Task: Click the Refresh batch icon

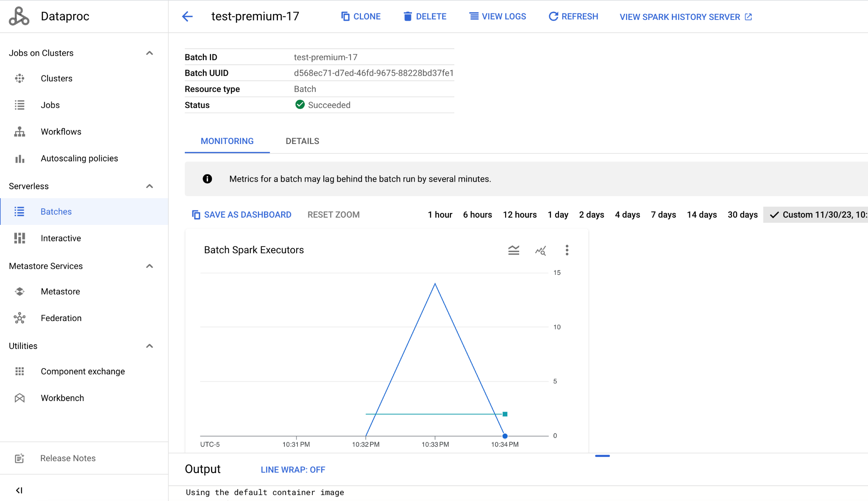Action: (x=553, y=16)
